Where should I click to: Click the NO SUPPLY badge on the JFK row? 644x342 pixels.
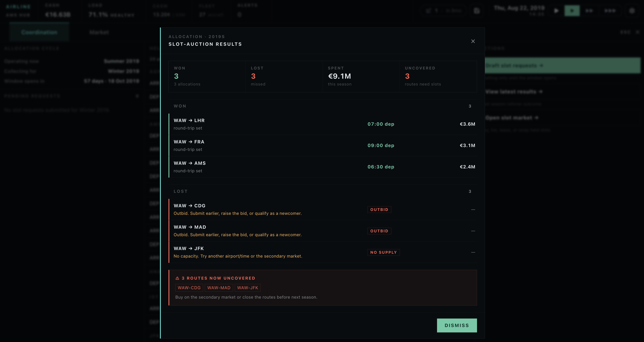click(383, 252)
